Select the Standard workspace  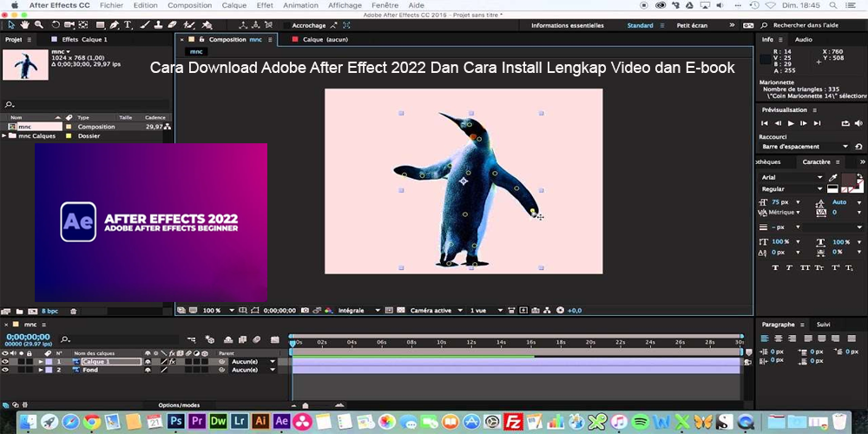(x=640, y=25)
